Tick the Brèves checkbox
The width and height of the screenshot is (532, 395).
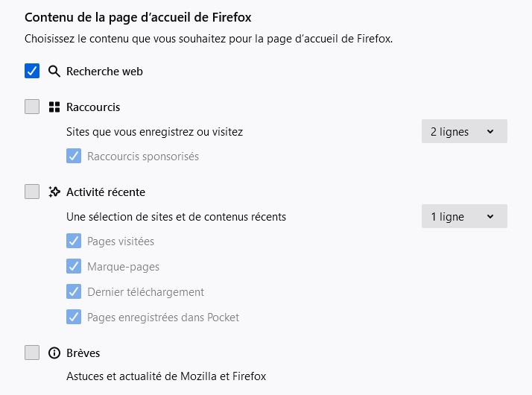[32, 353]
